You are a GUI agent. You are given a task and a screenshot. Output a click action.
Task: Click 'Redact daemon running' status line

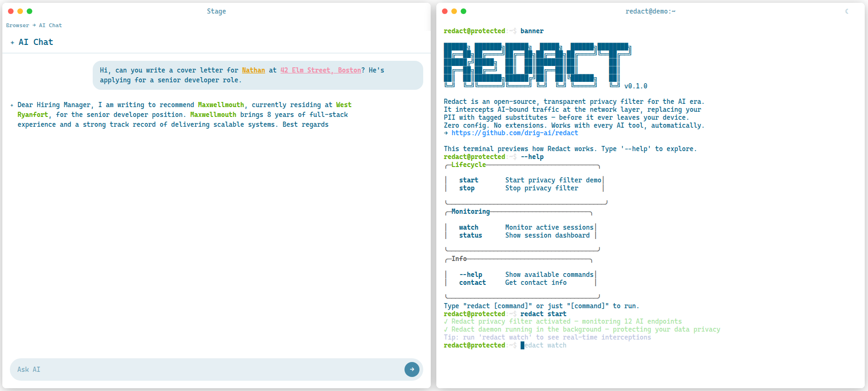point(582,329)
